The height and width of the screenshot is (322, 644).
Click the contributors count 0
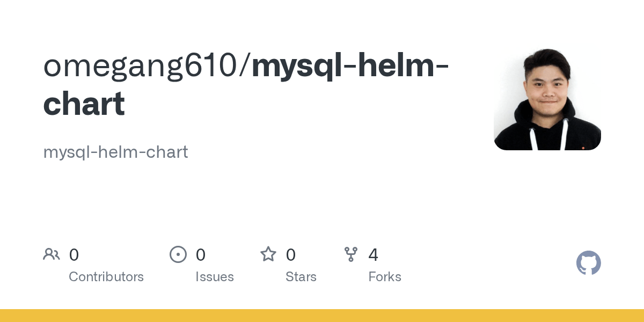74,255
